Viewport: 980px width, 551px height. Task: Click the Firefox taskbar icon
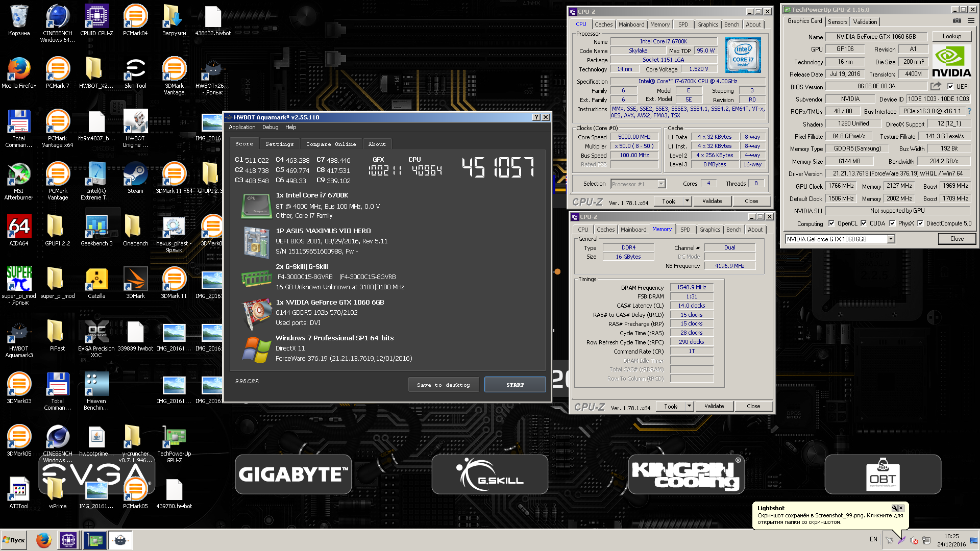coord(43,540)
